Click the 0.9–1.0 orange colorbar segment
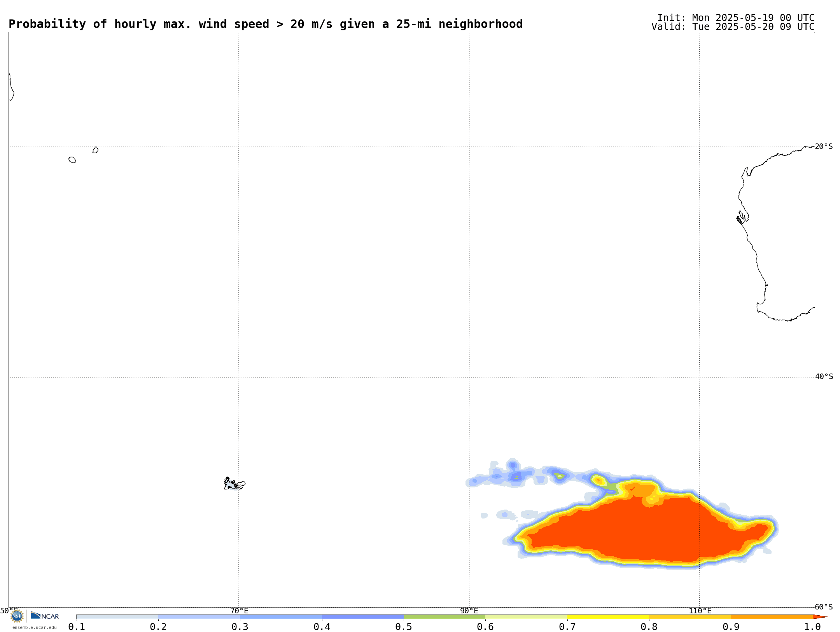Screen dimensions: 840x632 tap(772, 617)
